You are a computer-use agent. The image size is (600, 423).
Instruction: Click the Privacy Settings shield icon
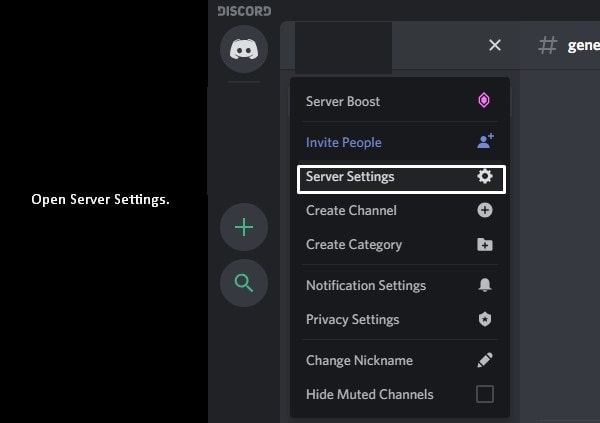point(485,319)
